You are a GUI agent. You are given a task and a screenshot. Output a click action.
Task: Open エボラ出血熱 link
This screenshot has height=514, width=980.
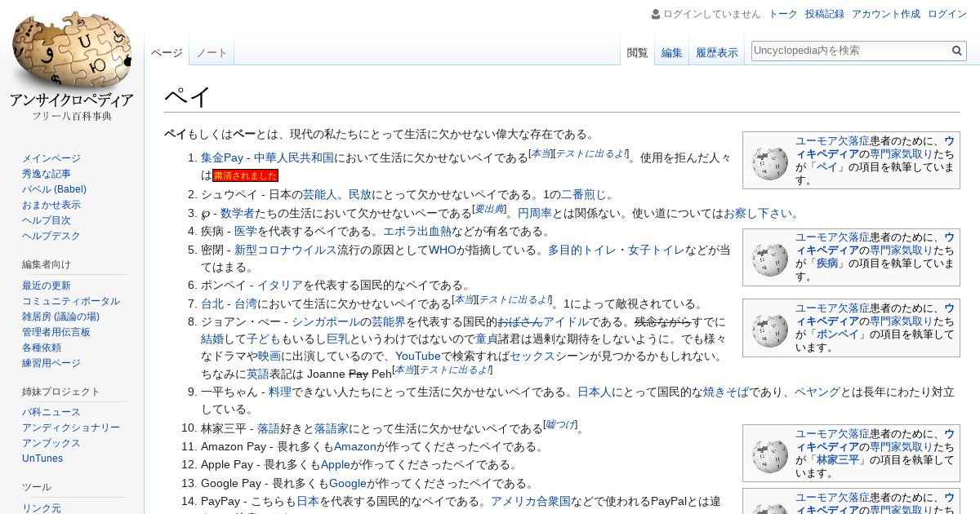pos(416,231)
